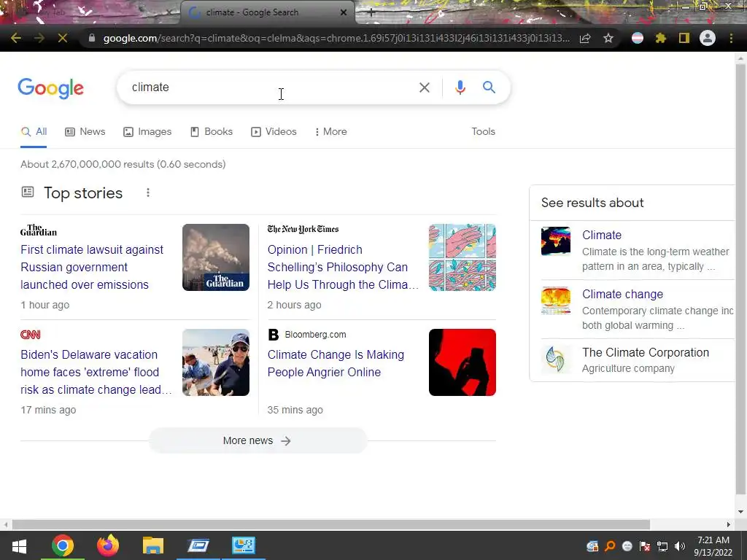Open Climate change side panel result
The height and width of the screenshot is (560, 747).
(x=622, y=295)
